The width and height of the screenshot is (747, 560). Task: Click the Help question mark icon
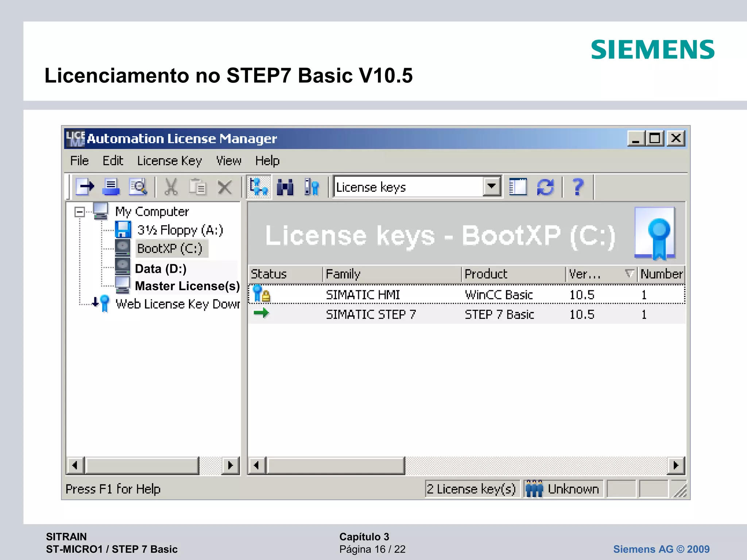pos(578,187)
